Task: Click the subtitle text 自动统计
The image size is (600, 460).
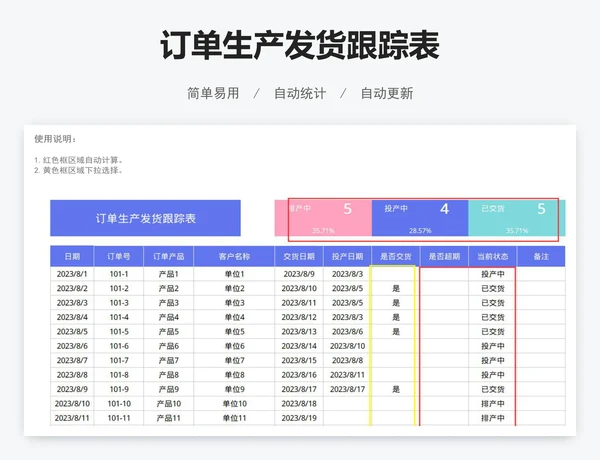Action: pos(300,93)
